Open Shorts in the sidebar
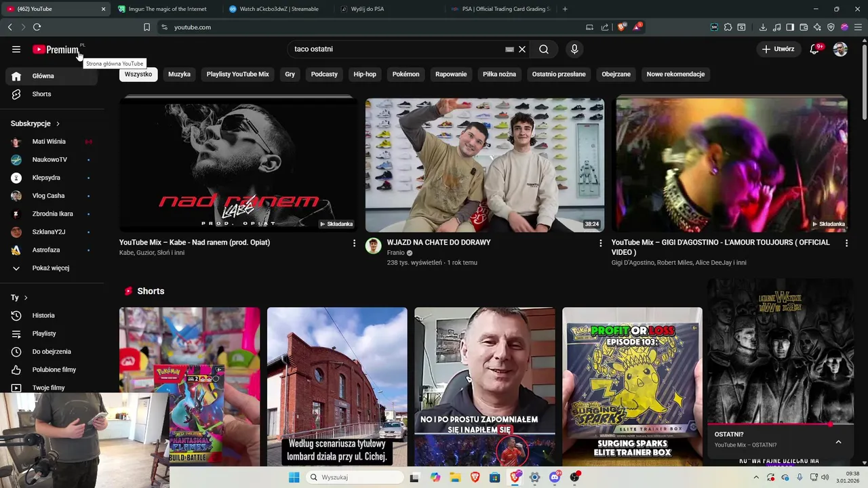The width and height of the screenshot is (868, 488). pos(52,94)
